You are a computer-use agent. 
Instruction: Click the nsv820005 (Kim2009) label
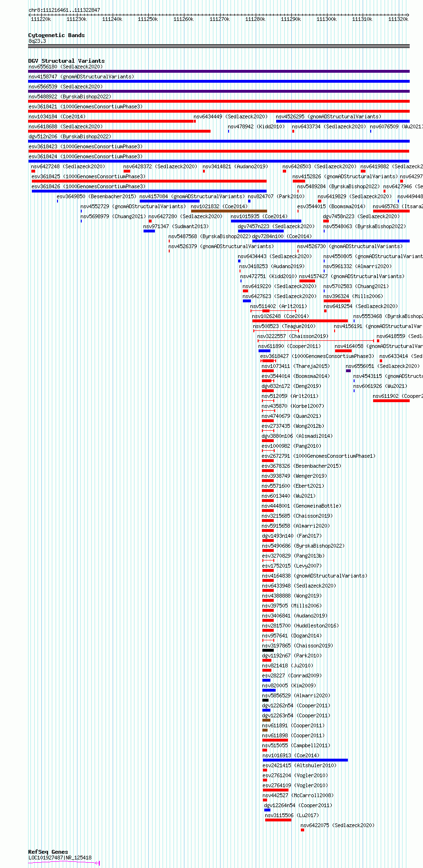tap(289, 685)
